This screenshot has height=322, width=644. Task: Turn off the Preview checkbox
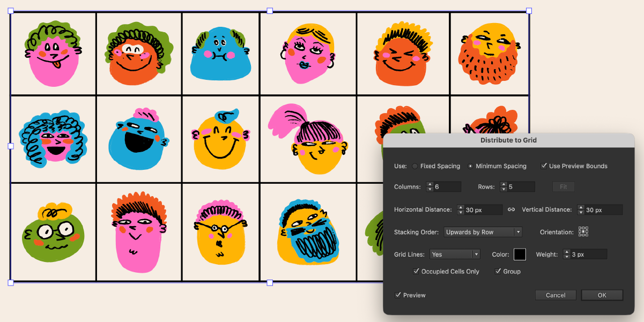[397, 295]
